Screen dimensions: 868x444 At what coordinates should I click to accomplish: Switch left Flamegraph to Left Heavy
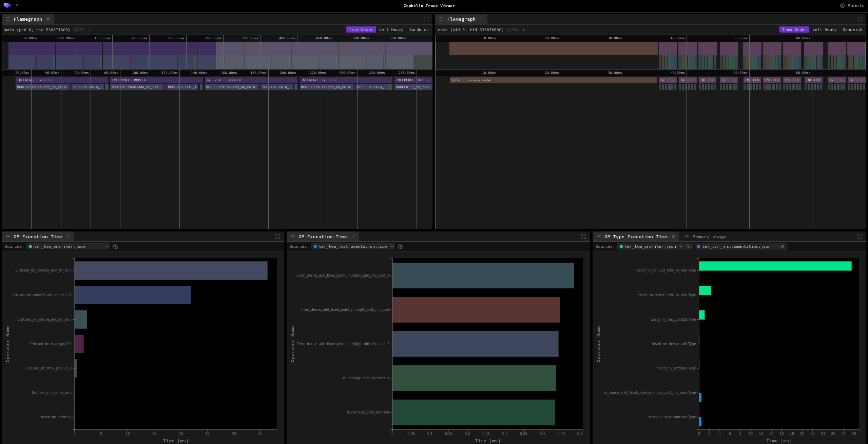391,29
